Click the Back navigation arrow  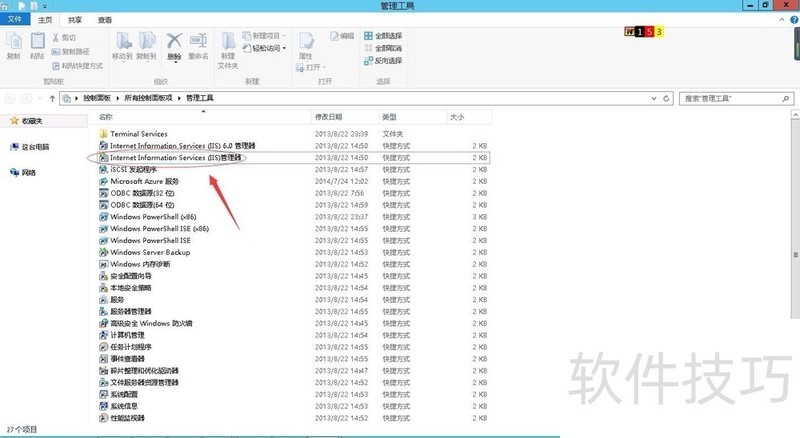pyautogui.click(x=10, y=99)
